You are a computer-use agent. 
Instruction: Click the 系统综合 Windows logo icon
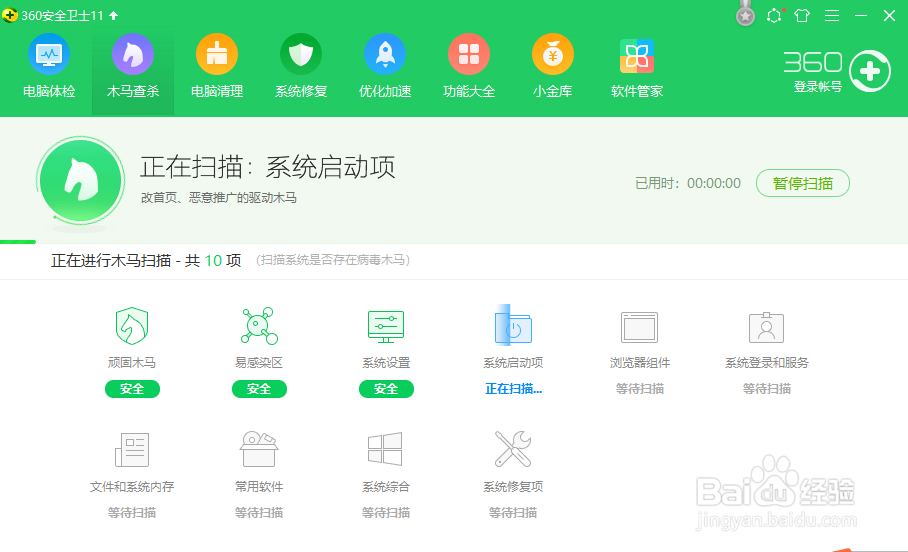385,449
